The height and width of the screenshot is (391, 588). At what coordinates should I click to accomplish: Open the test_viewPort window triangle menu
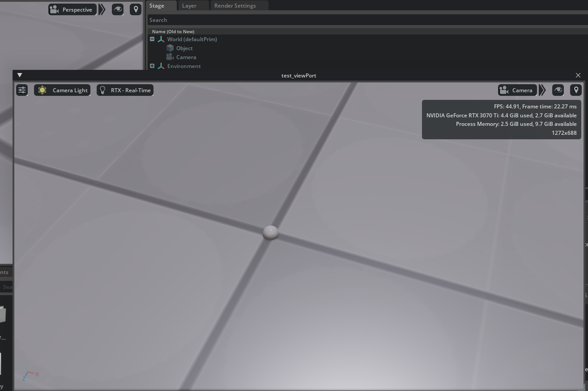(20, 75)
